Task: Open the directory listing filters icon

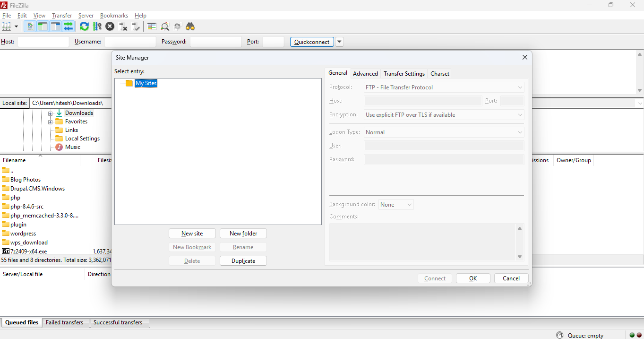Action: [152, 26]
